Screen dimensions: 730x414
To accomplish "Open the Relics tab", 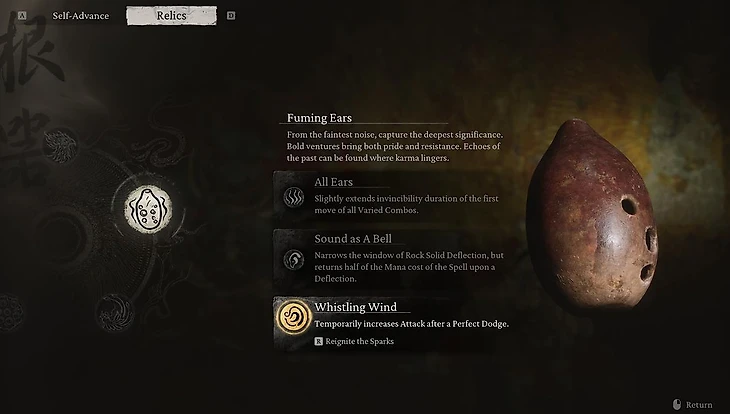I will coord(171,16).
